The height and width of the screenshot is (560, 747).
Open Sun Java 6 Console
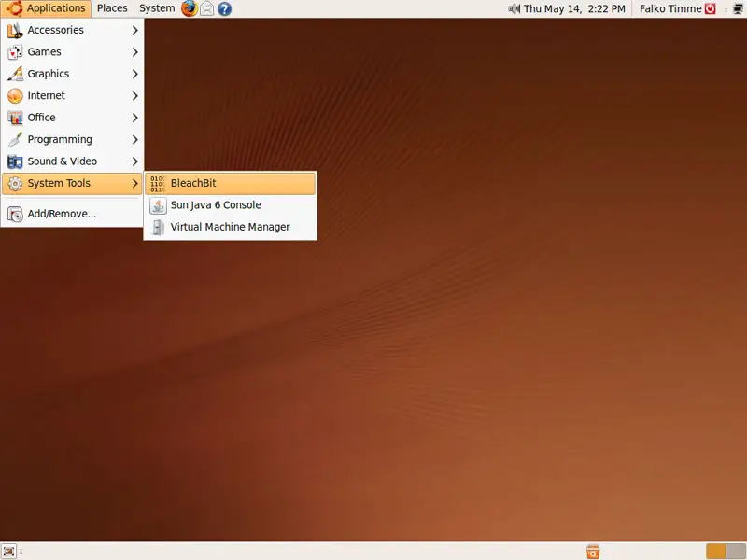[x=230, y=205]
